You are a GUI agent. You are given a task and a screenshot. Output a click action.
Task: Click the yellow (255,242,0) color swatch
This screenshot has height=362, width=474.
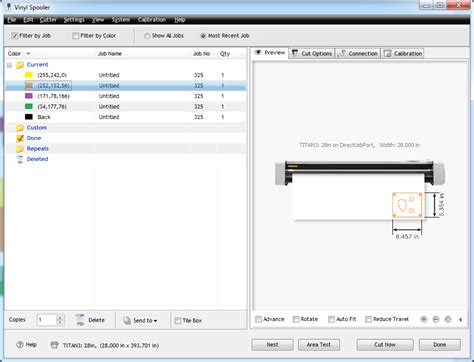click(29, 75)
